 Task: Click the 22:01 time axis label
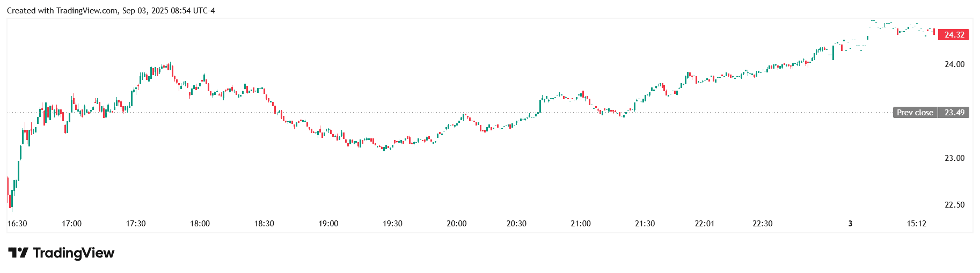(x=704, y=224)
